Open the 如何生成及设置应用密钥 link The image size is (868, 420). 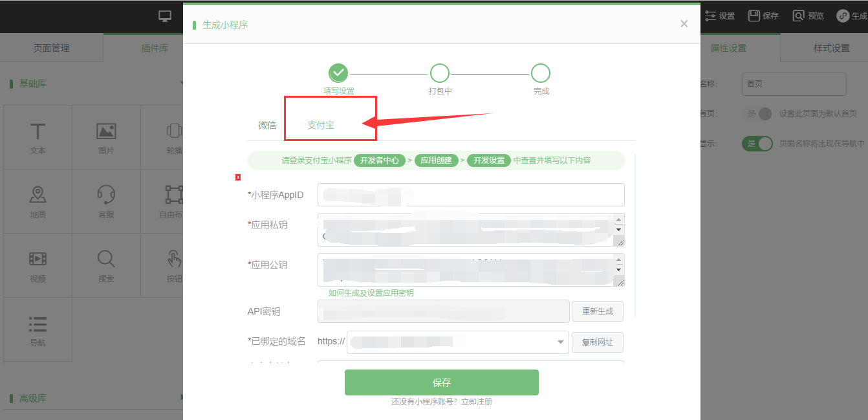click(x=371, y=293)
